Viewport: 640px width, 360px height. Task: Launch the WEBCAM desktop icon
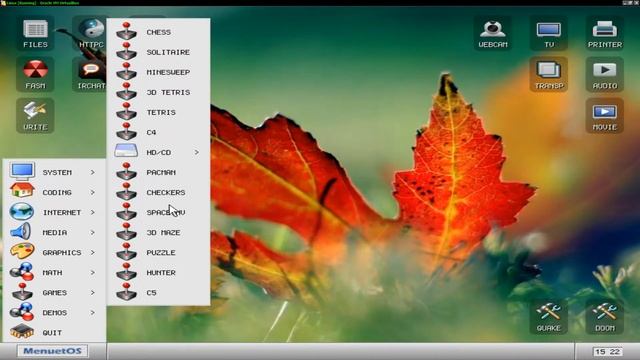[493, 33]
